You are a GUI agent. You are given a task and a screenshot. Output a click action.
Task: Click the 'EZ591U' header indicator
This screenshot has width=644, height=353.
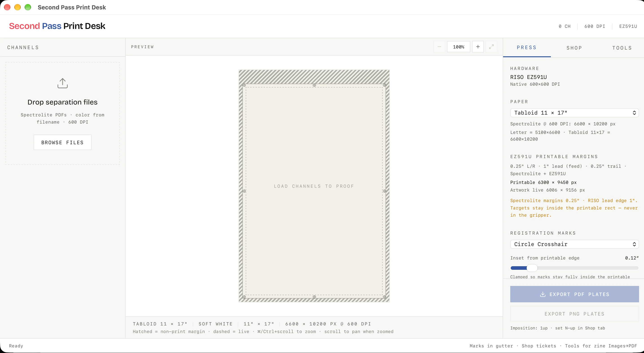[628, 26]
